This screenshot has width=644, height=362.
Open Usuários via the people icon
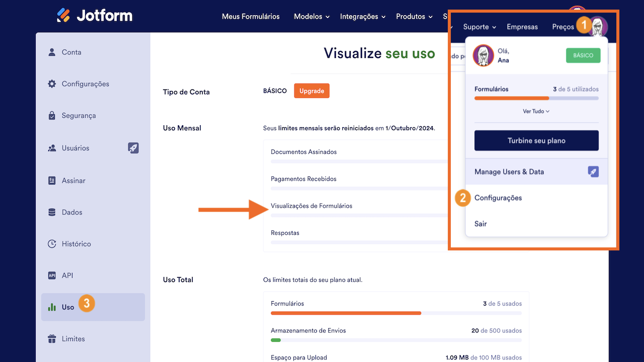pyautogui.click(x=52, y=148)
